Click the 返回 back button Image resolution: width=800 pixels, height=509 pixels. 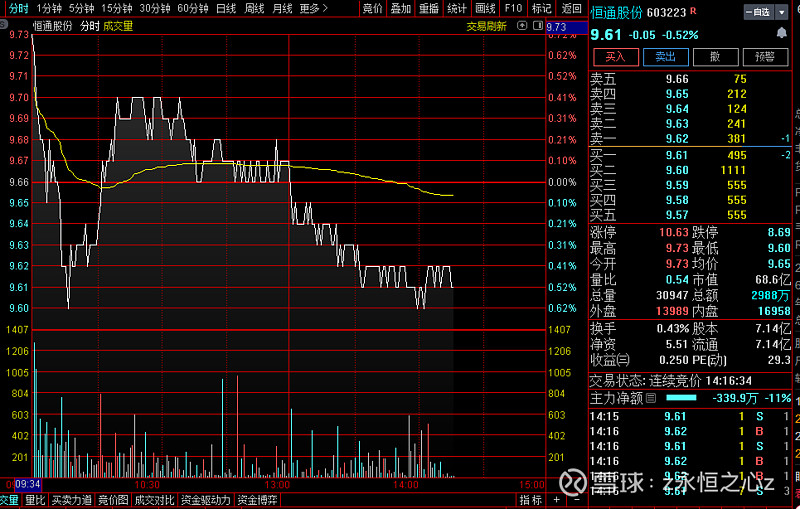[571, 9]
